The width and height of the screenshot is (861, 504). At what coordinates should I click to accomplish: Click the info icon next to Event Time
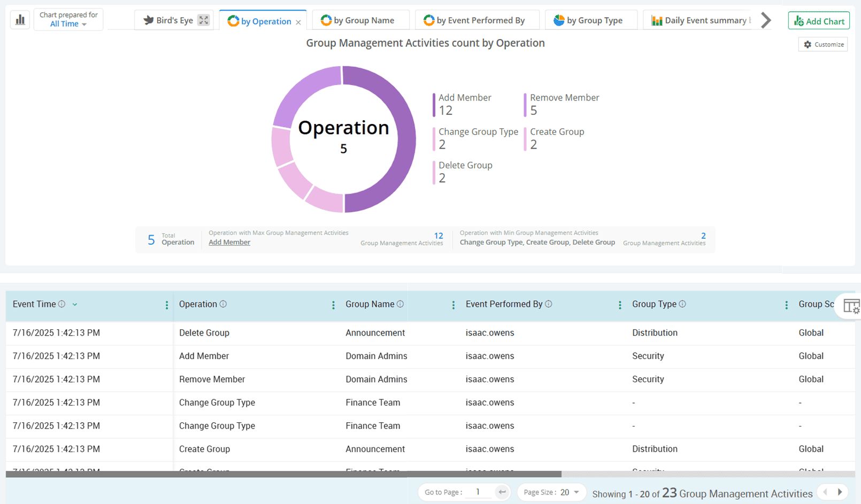coord(62,304)
